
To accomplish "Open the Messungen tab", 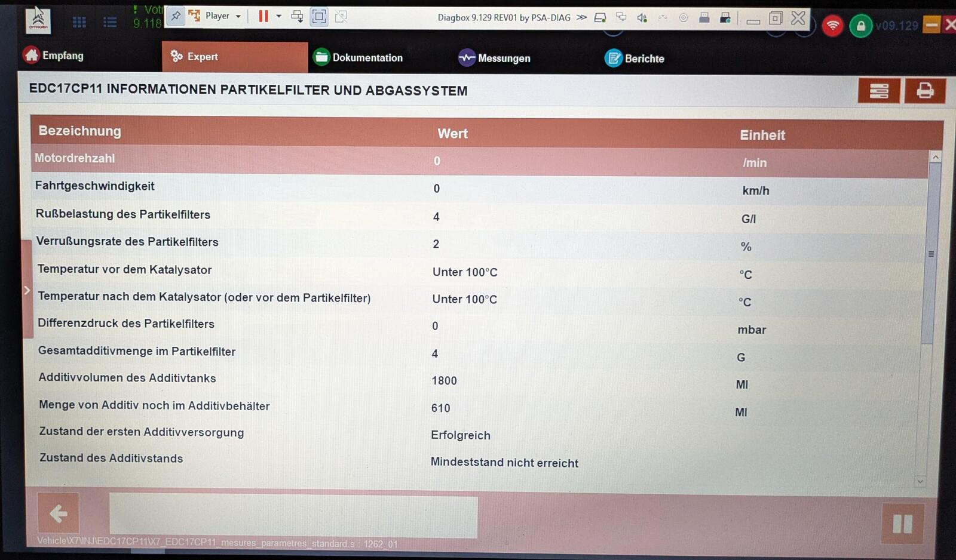I will [x=494, y=58].
